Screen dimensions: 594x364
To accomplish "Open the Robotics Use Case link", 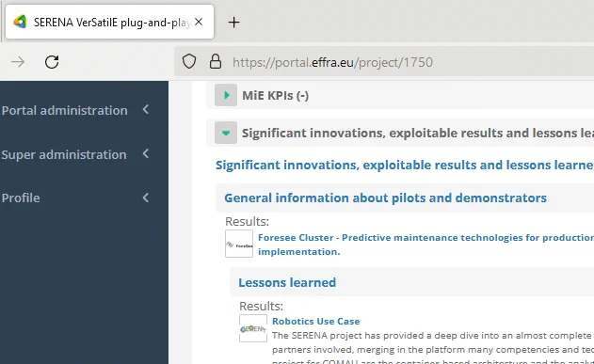I will click(x=316, y=322).
